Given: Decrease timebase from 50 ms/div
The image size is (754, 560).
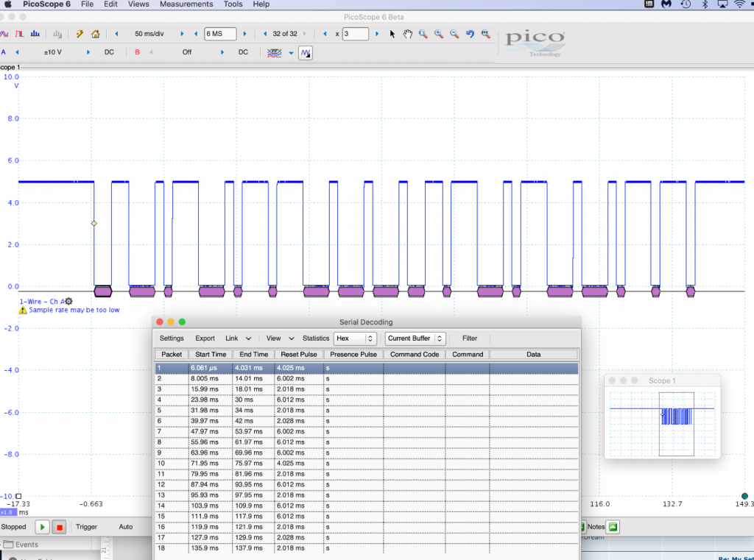Looking at the screenshot, I should [116, 34].
